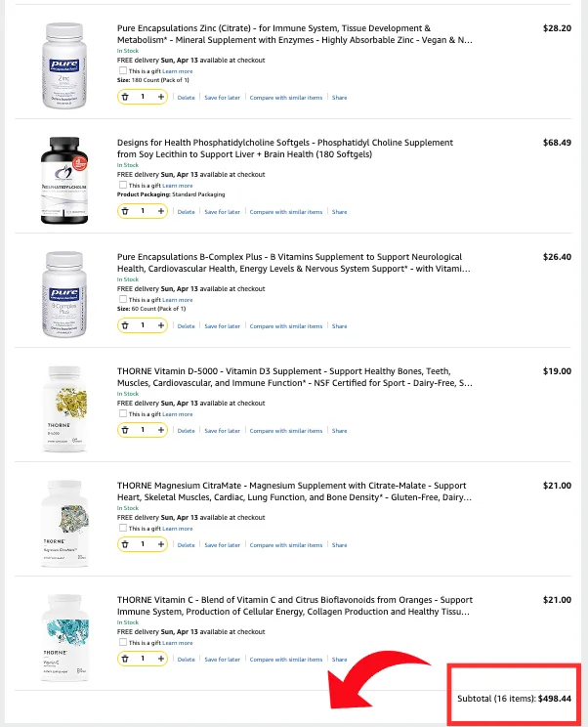
Task: Enable gift option for THORNE Vitamin C
Action: 122,642
